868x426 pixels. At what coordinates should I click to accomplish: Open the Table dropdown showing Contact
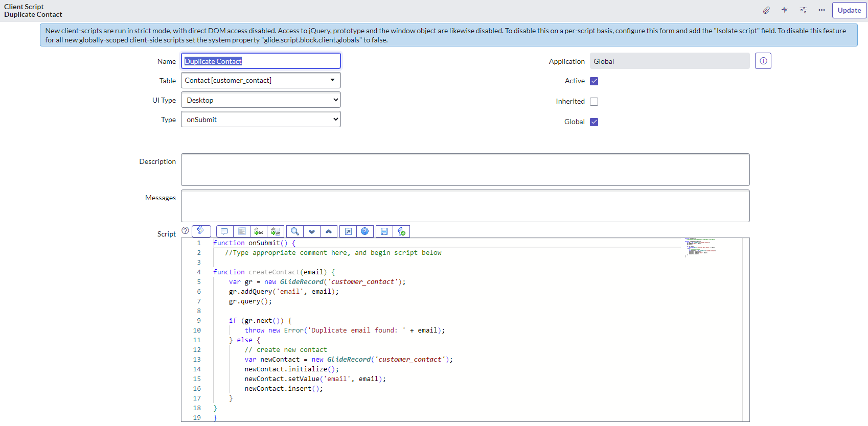tap(261, 80)
